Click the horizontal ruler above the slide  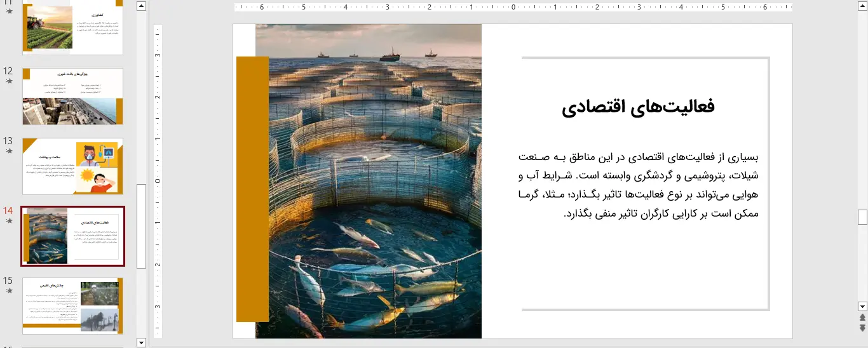coord(513,8)
